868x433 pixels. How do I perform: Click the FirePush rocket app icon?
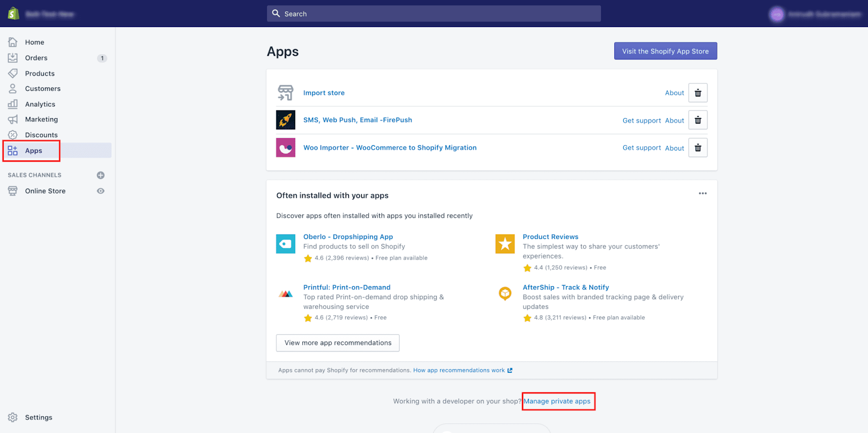(285, 120)
